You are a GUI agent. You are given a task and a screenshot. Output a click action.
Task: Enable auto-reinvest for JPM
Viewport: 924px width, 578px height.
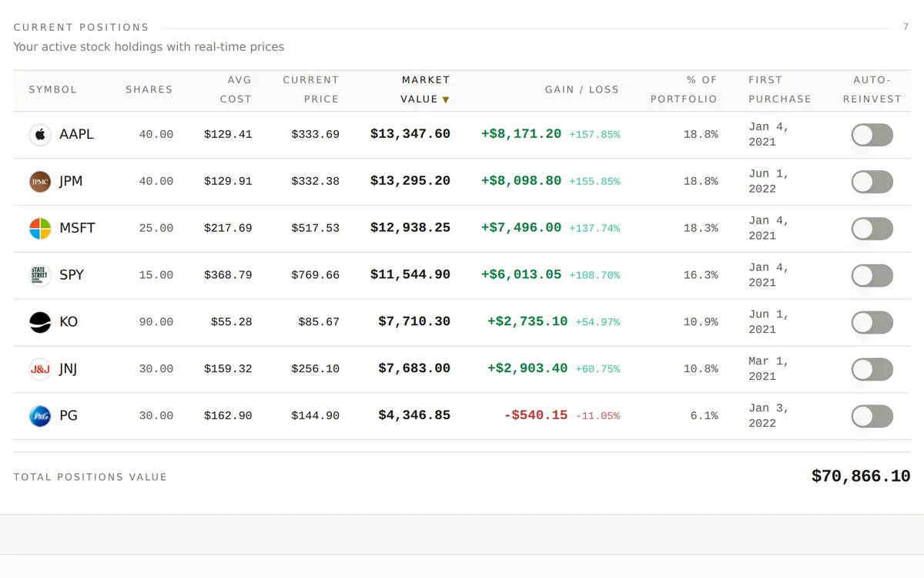click(x=872, y=182)
